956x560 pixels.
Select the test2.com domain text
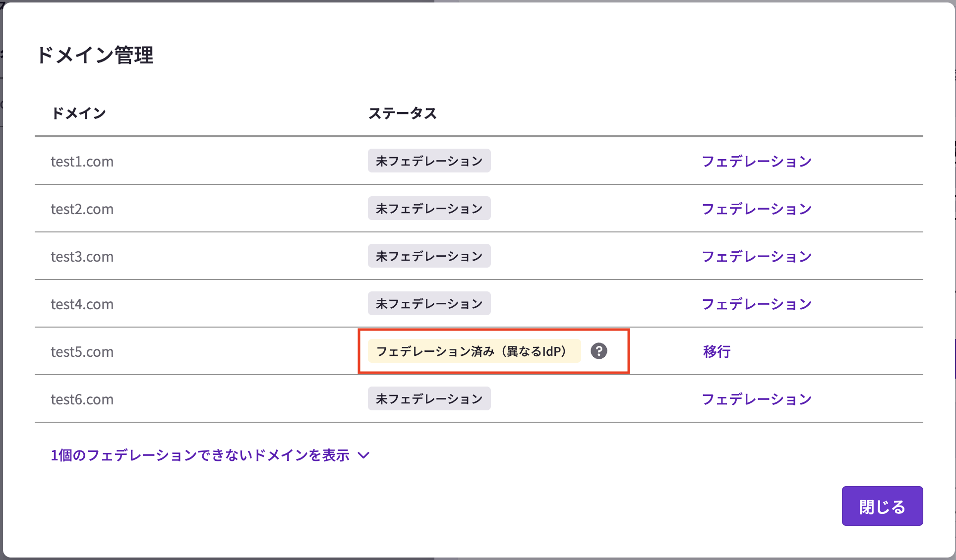click(x=82, y=209)
